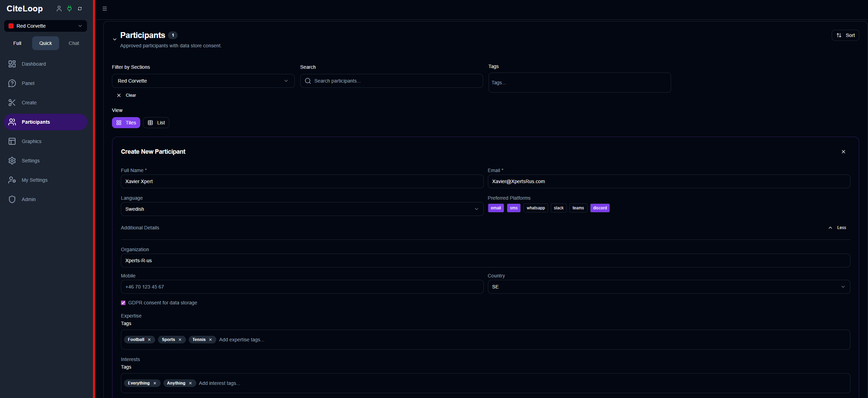Collapse Additional Details with Less
This screenshot has height=398, width=868.
[837, 228]
